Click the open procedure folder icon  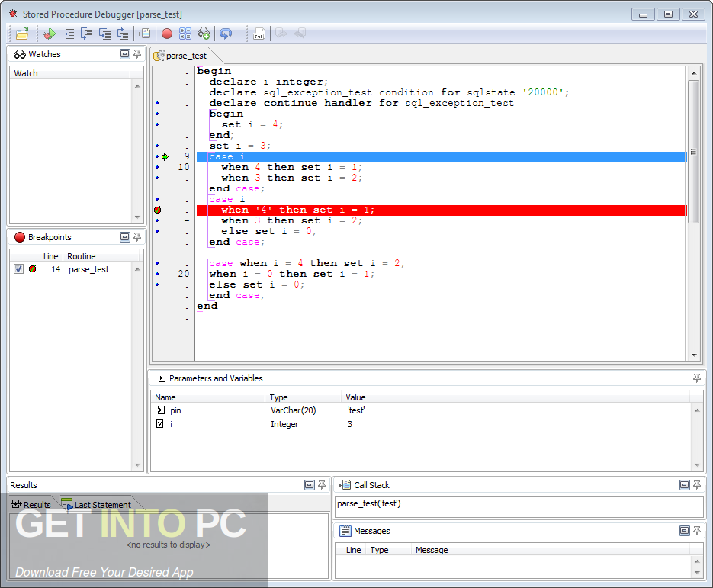point(22,34)
